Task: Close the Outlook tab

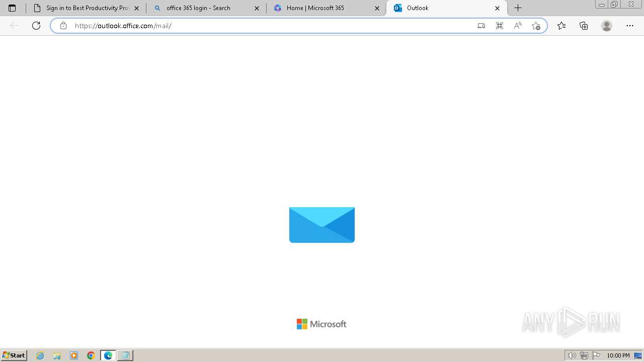Action: click(x=498, y=8)
